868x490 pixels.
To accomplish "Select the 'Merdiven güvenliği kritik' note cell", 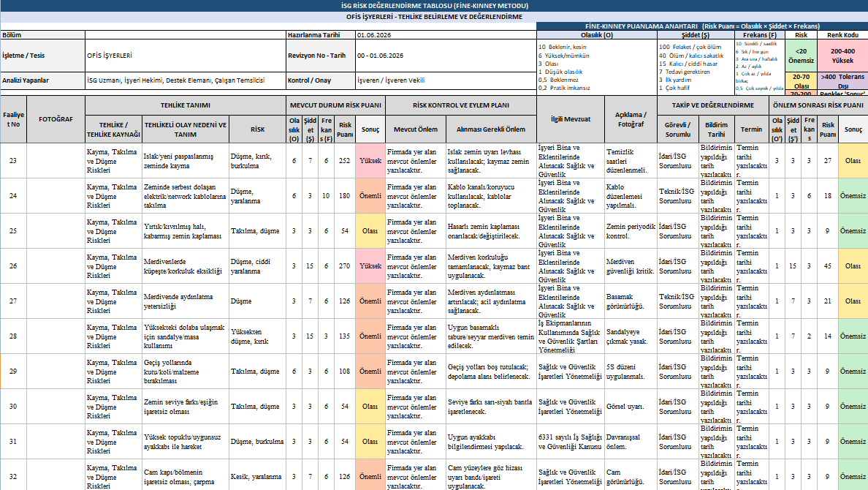I will pos(631,266).
